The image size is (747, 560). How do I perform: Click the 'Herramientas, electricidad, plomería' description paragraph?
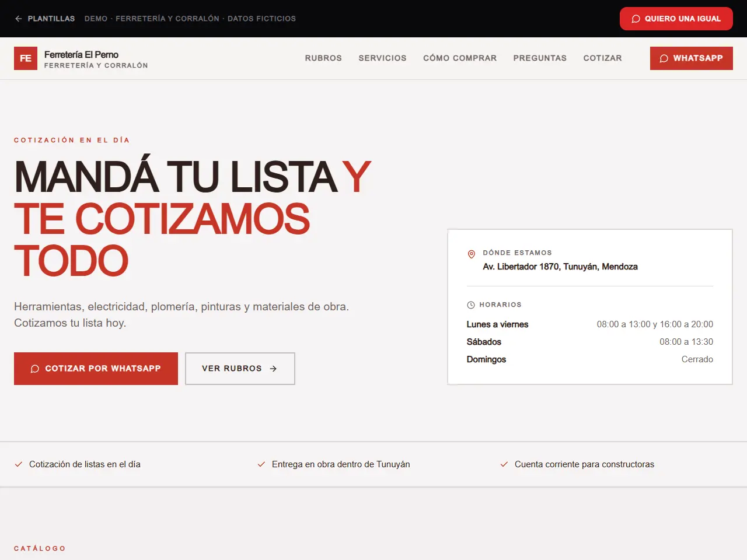pos(181,314)
